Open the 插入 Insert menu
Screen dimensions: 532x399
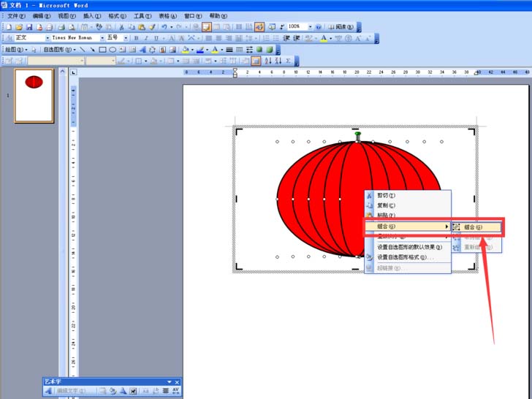pyautogui.click(x=92, y=16)
